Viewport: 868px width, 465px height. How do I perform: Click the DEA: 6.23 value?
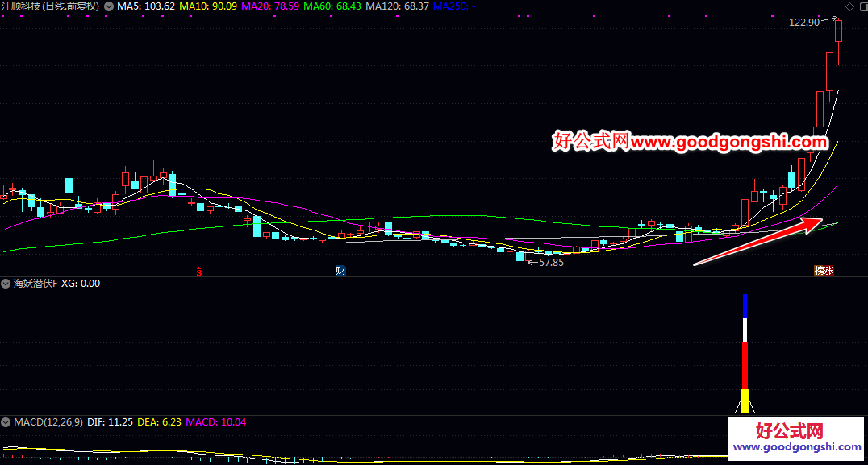pos(160,422)
